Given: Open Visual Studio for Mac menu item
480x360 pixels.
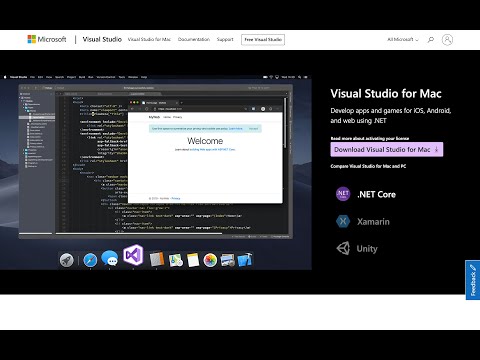Looking at the screenshot, I should tap(149, 39).
